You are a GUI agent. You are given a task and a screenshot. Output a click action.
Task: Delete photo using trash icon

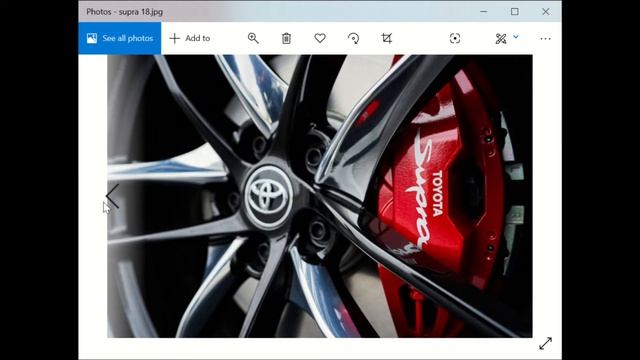[286, 38]
